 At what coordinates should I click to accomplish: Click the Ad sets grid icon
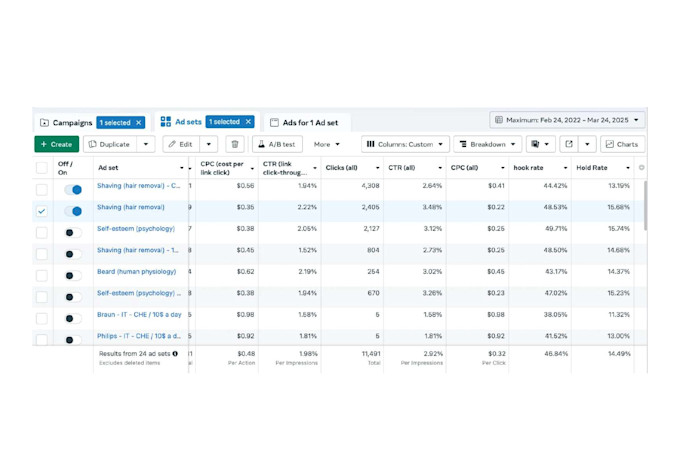[166, 122]
